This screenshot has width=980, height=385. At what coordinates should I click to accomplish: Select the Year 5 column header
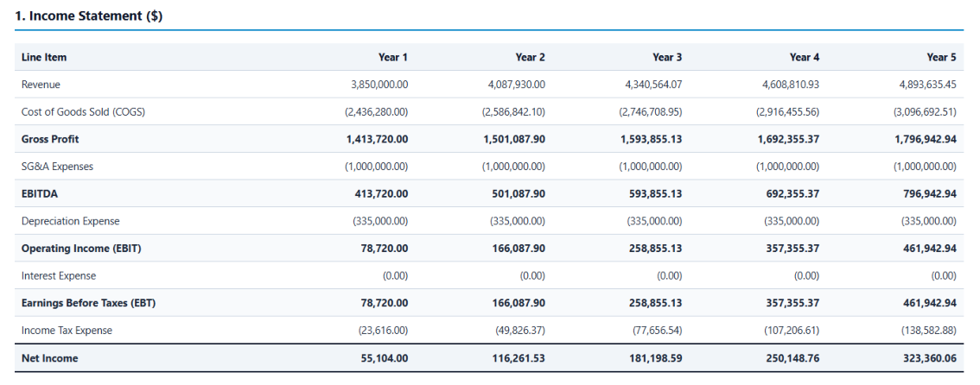click(941, 58)
